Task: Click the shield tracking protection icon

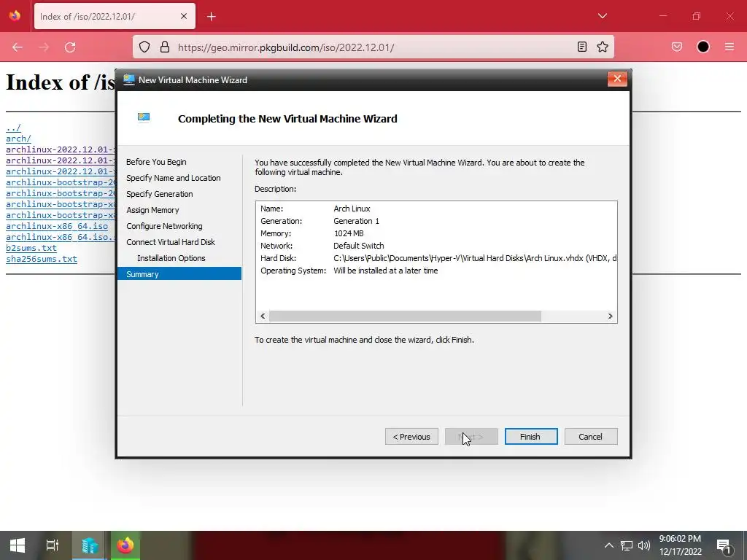Action: click(x=144, y=47)
